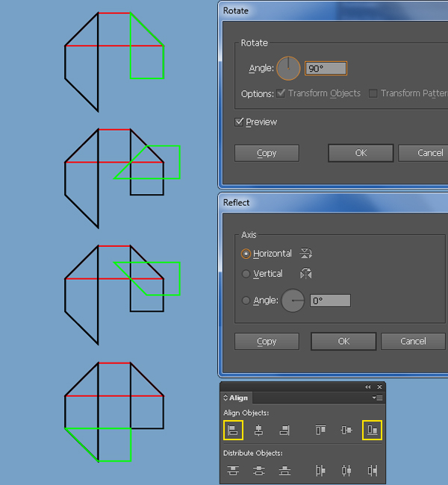Click Horizontal Distribute Right icon

point(372,471)
